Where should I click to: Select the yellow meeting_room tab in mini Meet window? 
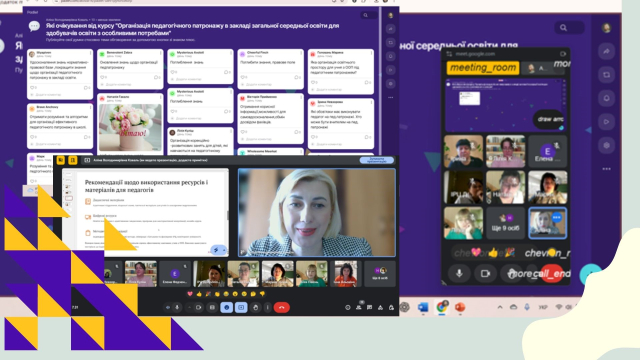click(x=483, y=68)
